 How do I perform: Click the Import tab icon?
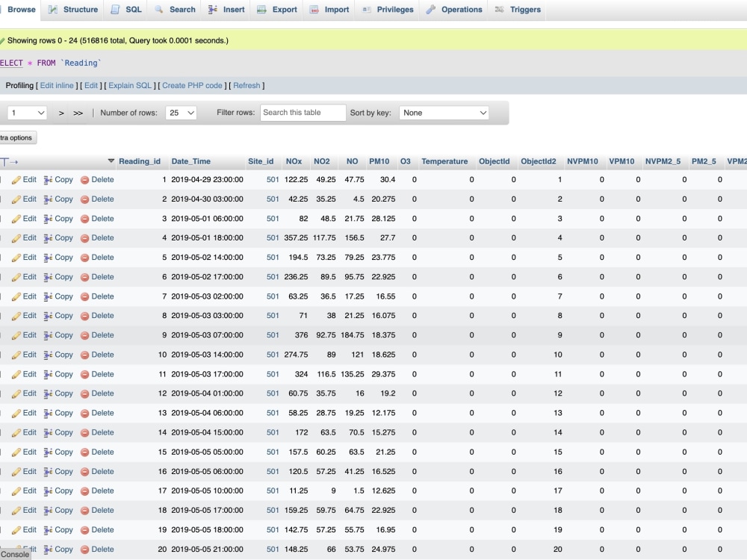(314, 10)
